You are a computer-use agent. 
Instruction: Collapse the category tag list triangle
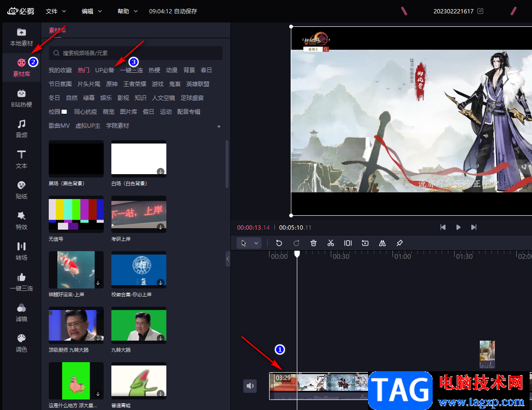[219, 126]
